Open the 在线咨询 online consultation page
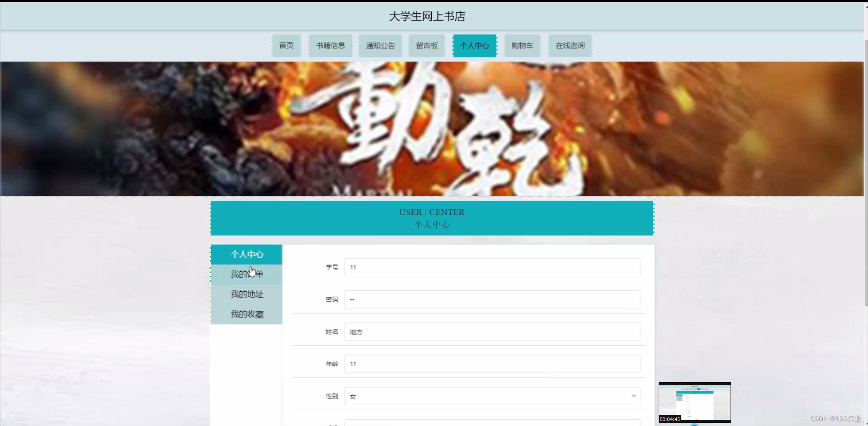The width and height of the screenshot is (868, 426). click(569, 46)
